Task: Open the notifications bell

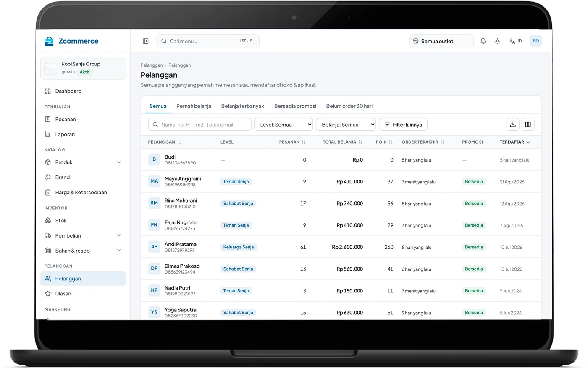Action: (483, 41)
